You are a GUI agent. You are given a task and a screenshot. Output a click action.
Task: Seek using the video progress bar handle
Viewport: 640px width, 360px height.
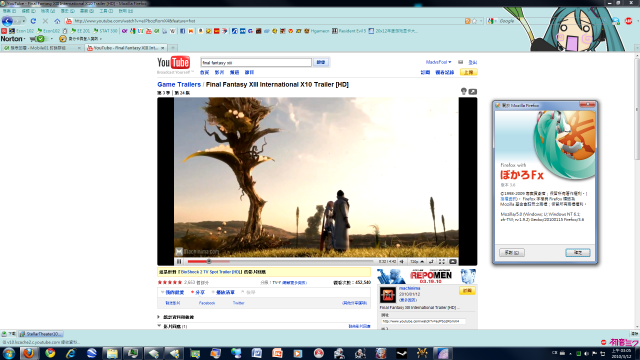coord(209,262)
